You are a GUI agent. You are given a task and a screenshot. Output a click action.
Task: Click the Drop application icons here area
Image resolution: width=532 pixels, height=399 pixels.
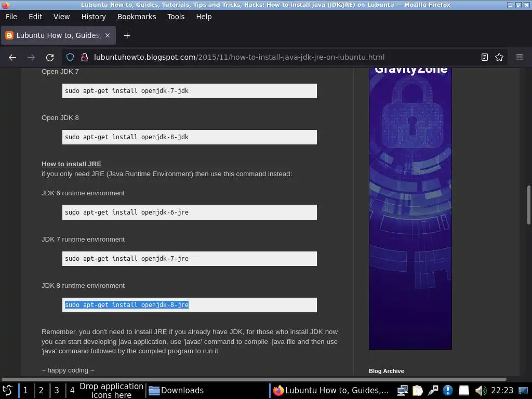112,391
